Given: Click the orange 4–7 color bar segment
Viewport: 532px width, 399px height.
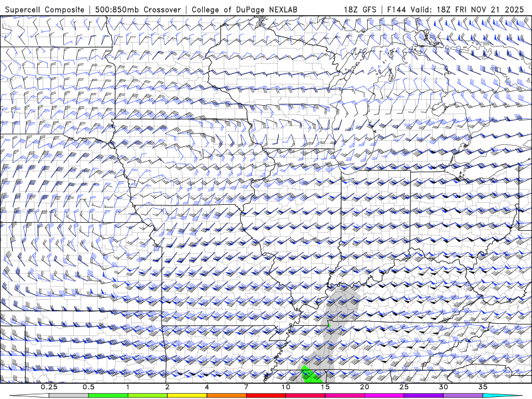Looking at the screenshot, I should click(226, 396).
